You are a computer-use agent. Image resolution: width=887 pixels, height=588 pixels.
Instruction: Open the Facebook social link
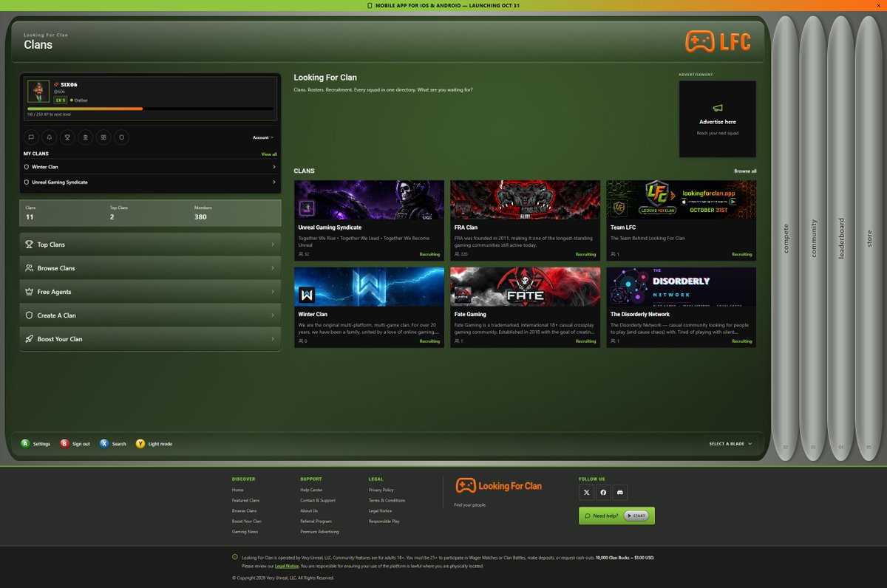point(603,492)
